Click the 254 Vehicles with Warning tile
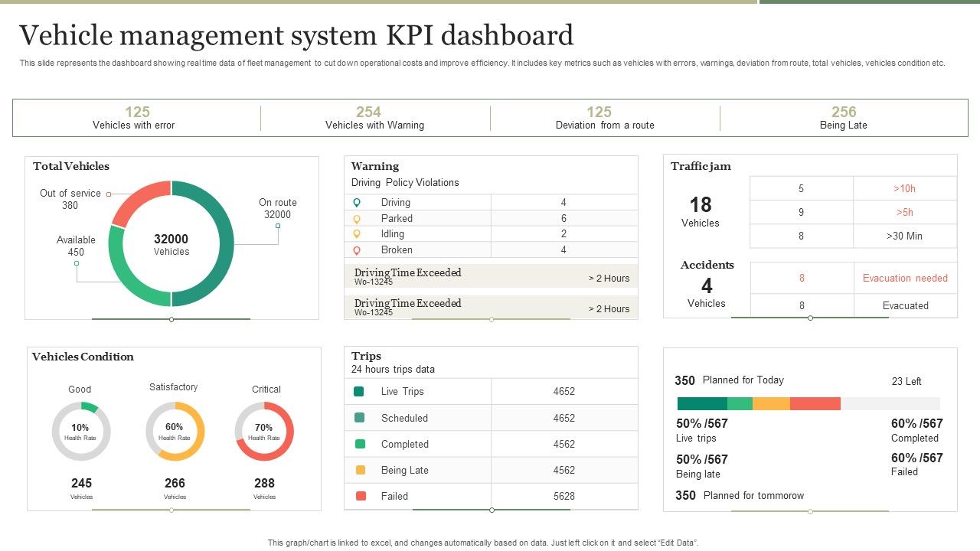 tap(374, 117)
